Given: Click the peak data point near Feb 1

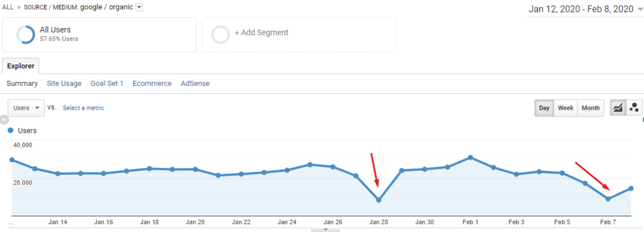Looking at the screenshot, I should (470, 157).
